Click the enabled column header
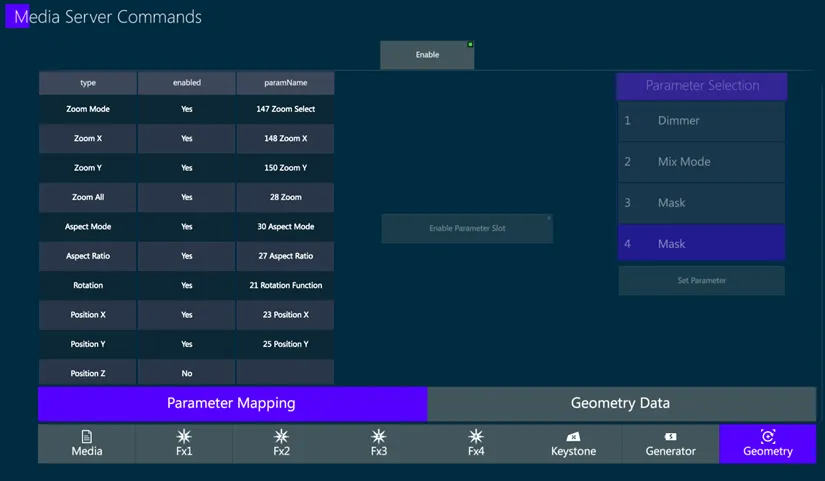Image resolution: width=825 pixels, height=481 pixels. [x=187, y=83]
